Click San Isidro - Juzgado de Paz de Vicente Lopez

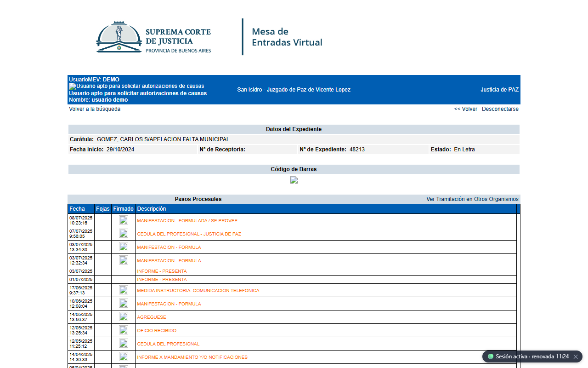click(x=294, y=90)
